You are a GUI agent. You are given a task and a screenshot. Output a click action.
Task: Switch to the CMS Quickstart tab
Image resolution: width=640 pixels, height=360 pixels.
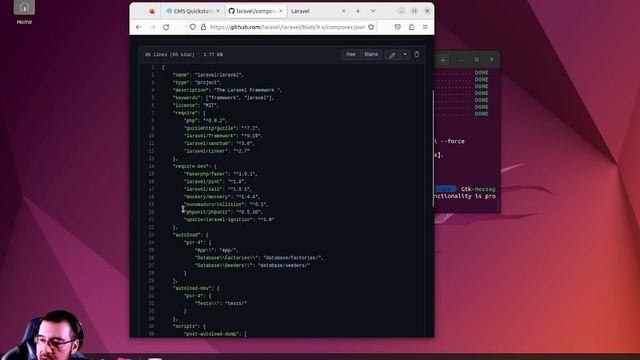coord(193,11)
